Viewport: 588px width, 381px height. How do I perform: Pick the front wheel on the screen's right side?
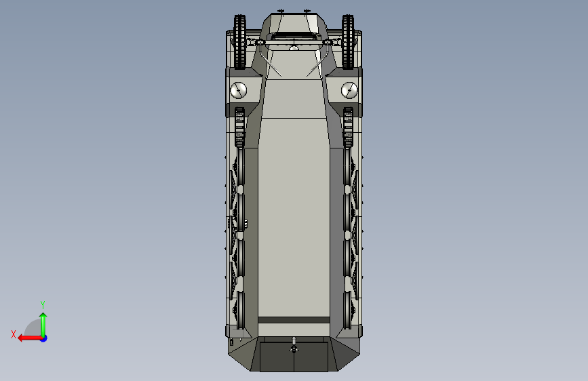tap(348, 42)
